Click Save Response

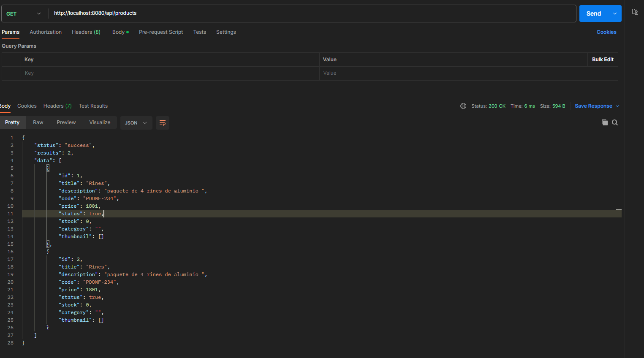(x=593, y=106)
